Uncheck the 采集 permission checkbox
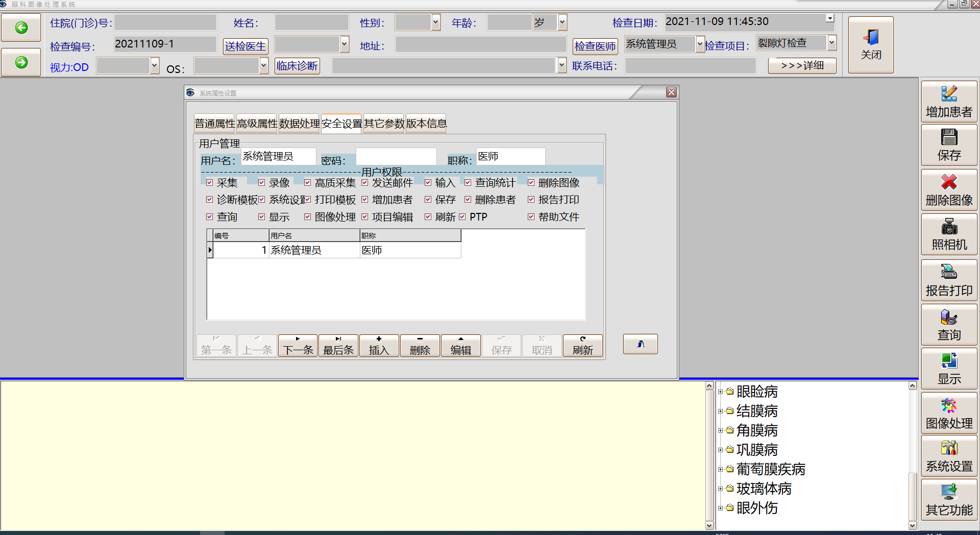 tap(209, 183)
